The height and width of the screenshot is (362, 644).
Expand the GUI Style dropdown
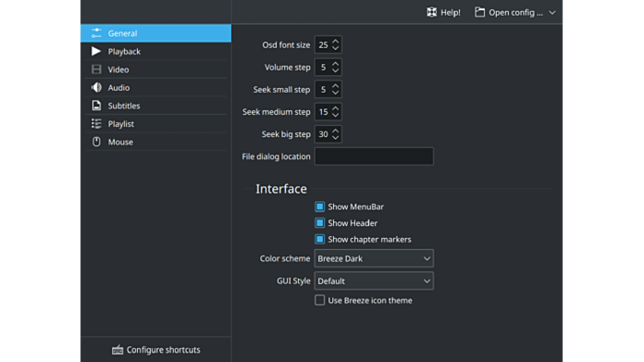pyautogui.click(x=374, y=281)
